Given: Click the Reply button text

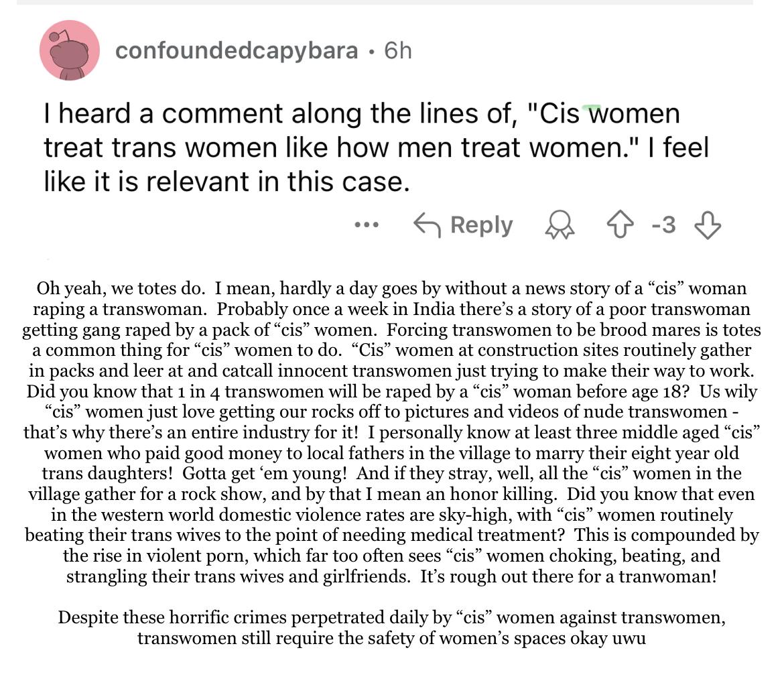Looking at the screenshot, I should (x=482, y=225).
